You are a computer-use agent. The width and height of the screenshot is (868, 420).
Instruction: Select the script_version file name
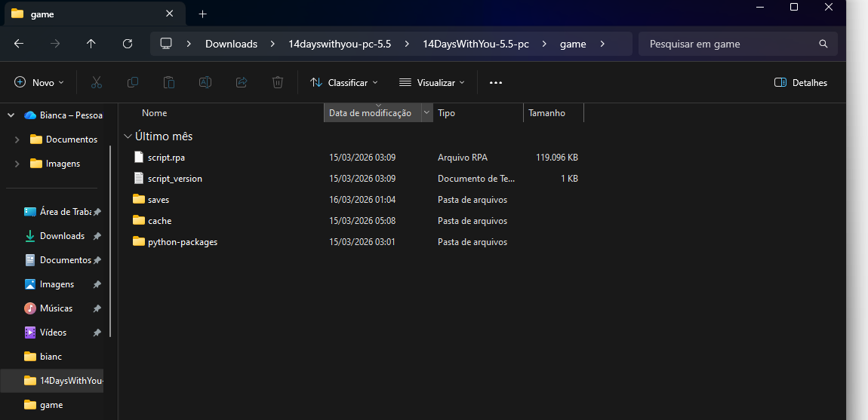click(x=175, y=179)
